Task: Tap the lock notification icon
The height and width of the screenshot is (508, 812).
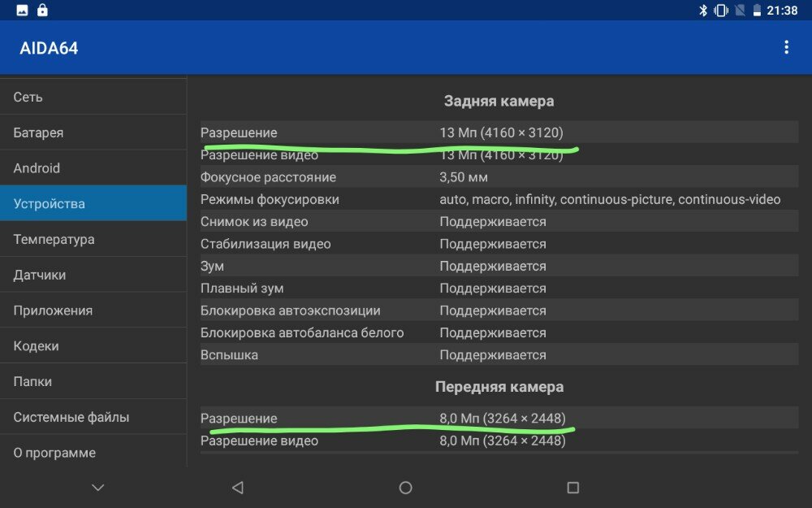Action: (42, 11)
